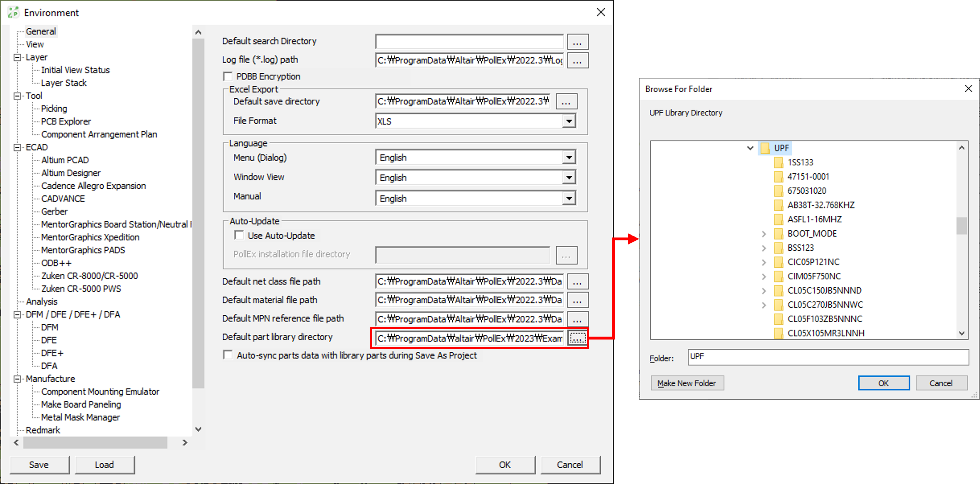The height and width of the screenshot is (484, 980).
Task: Browse for Default material file path
Action: pos(577,300)
